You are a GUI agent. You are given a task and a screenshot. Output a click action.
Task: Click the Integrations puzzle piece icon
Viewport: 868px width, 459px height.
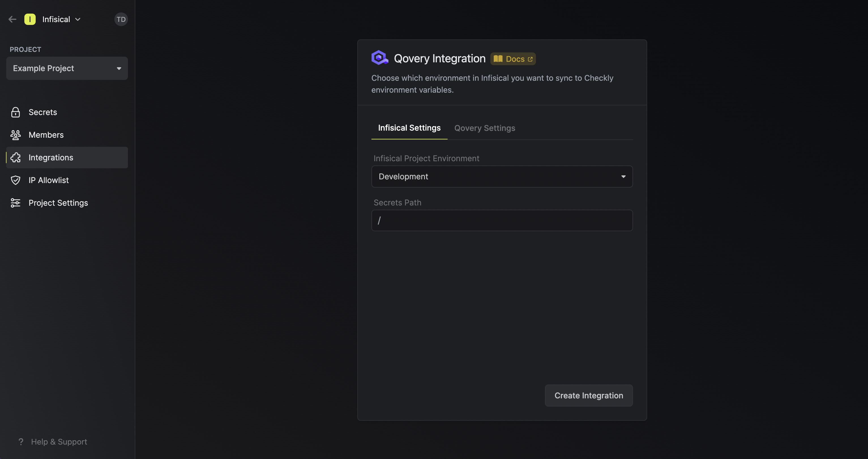pos(16,158)
